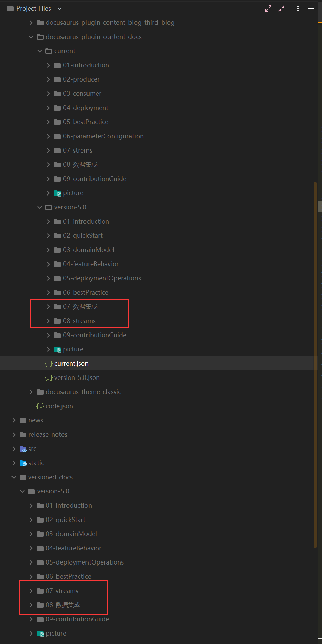Select the code.json file
Screen dimensions: 322x644
tap(59, 406)
